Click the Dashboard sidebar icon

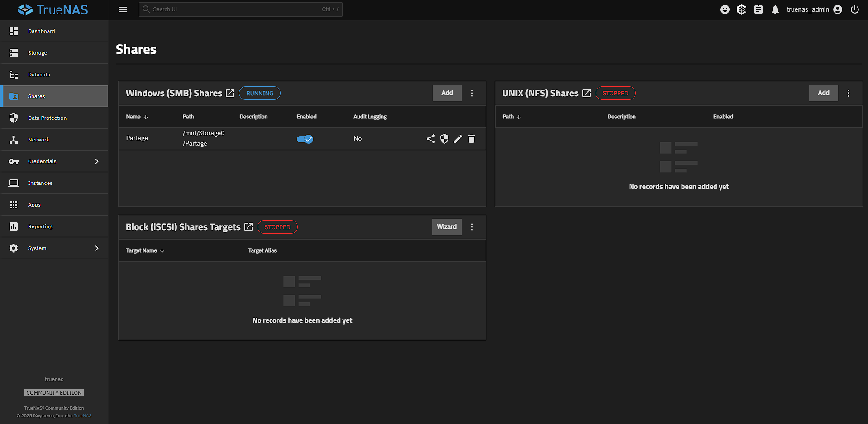pyautogui.click(x=14, y=31)
